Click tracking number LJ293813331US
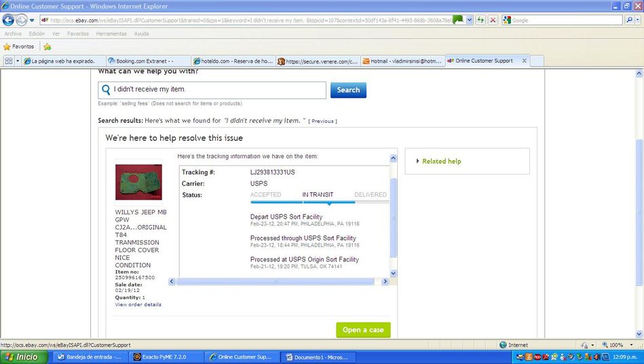Screen dimensions: 644x364 click(x=272, y=172)
